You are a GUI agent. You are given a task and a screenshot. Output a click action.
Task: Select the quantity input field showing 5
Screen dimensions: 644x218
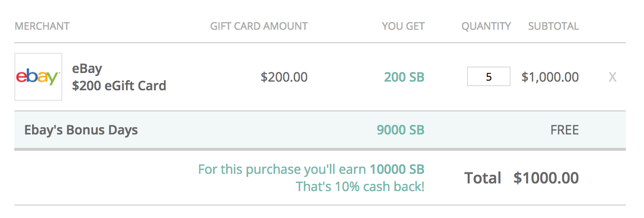pos(489,77)
